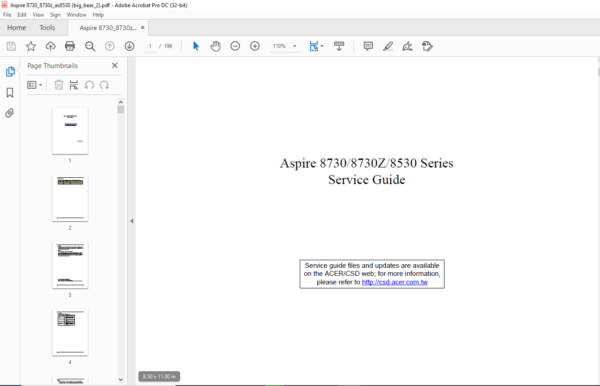Open the Bookmarks panel icon
Viewport: 600px width, 386px height.
click(x=10, y=93)
